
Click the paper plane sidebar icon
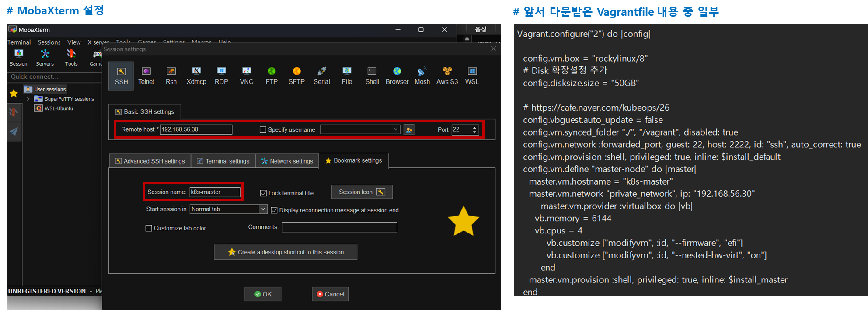[14, 131]
